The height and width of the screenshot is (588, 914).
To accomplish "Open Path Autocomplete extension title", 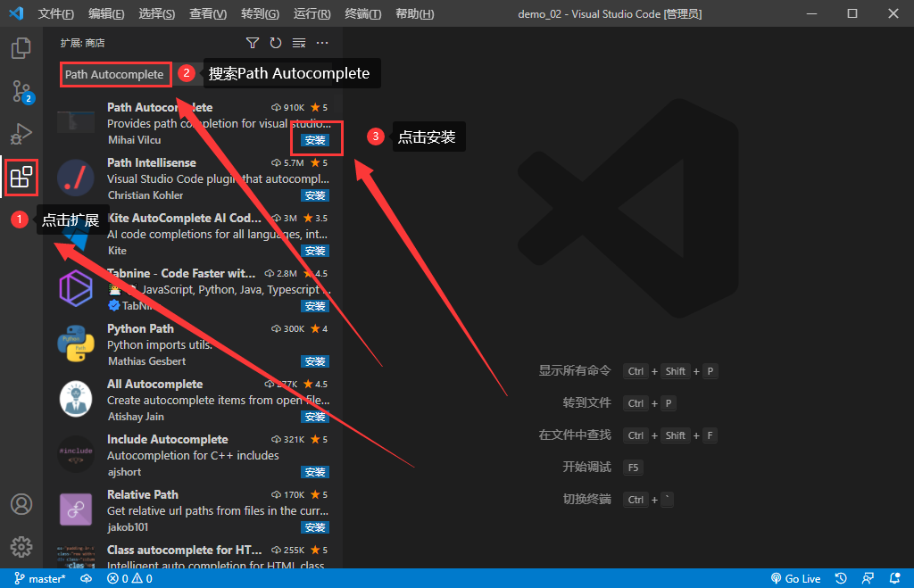I will [x=160, y=107].
